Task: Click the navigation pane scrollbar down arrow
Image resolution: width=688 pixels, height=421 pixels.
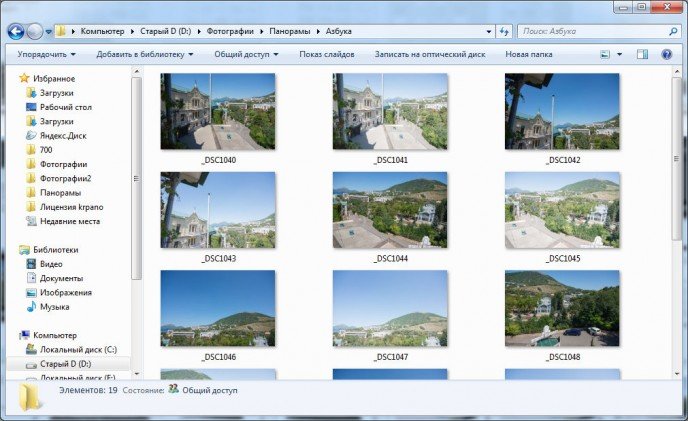Action: 136,374
